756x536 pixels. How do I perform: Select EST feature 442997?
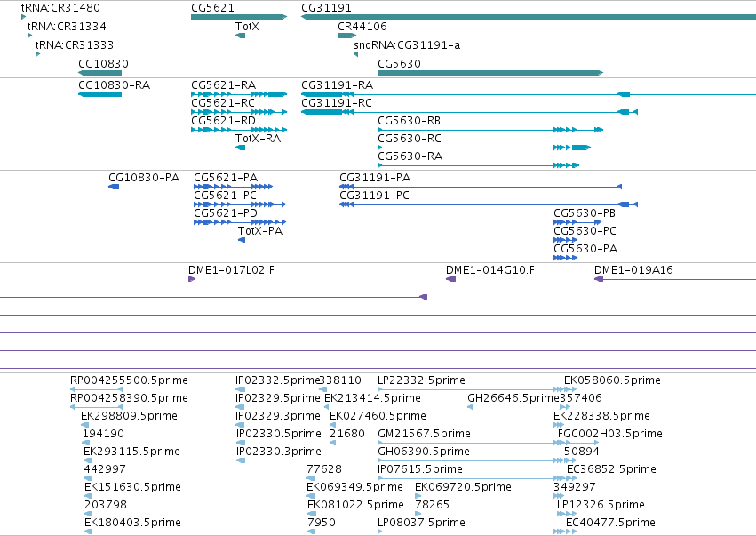tap(88, 479)
